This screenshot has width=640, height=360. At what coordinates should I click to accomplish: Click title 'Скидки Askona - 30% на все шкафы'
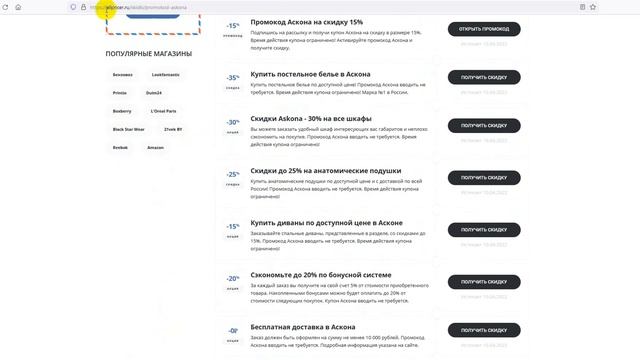311,119
